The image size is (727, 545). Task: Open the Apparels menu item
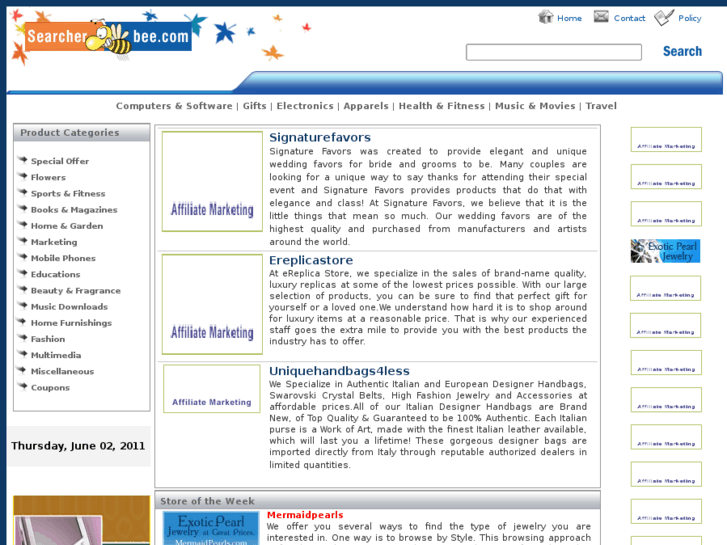tap(366, 106)
